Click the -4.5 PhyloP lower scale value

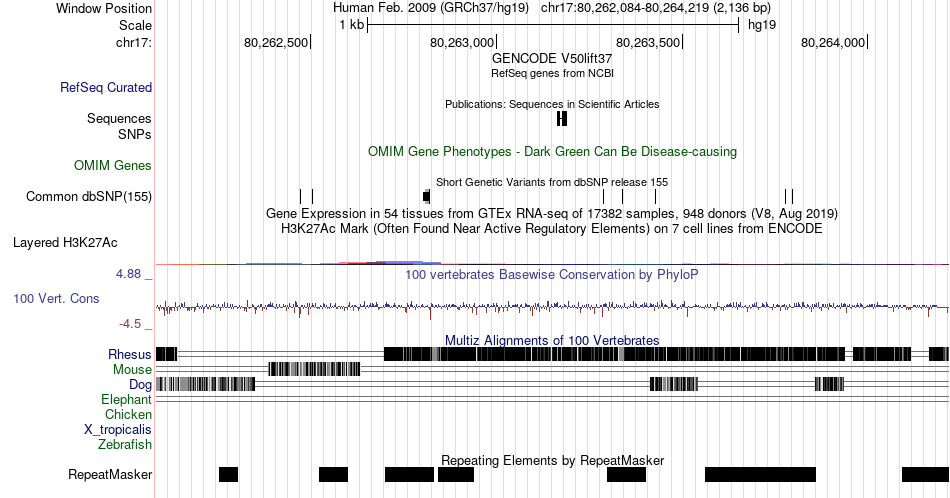(x=130, y=324)
